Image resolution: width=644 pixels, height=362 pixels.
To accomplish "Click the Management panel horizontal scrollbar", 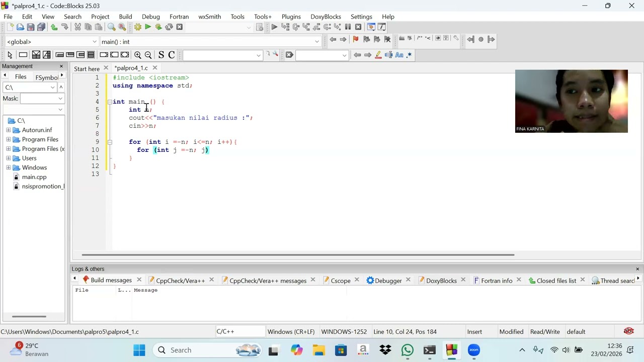I will point(29,316).
